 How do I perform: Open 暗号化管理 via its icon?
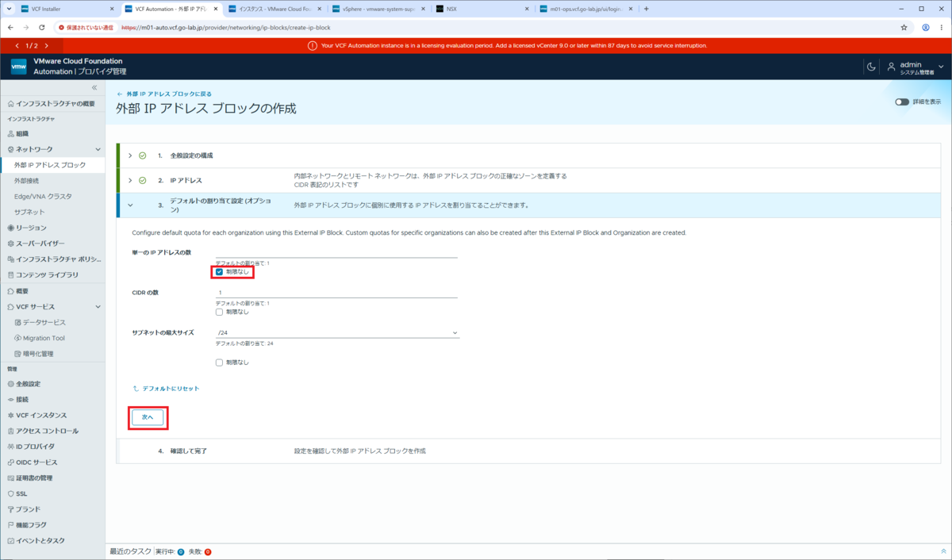pos(17,354)
